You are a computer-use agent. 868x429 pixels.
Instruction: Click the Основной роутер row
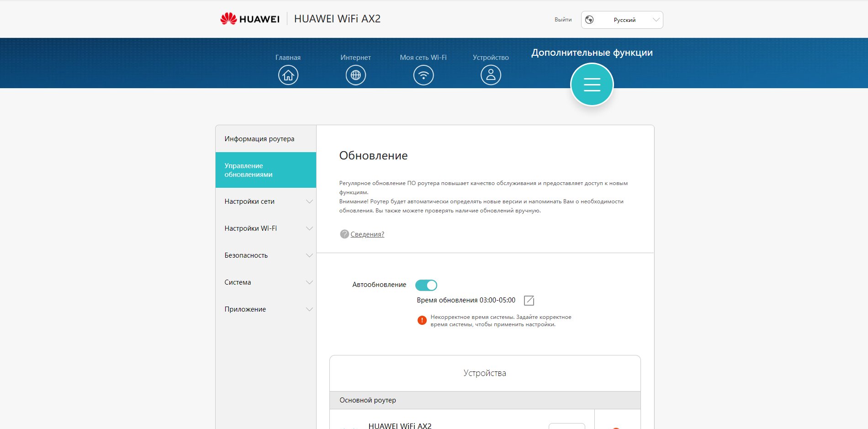[x=485, y=400]
